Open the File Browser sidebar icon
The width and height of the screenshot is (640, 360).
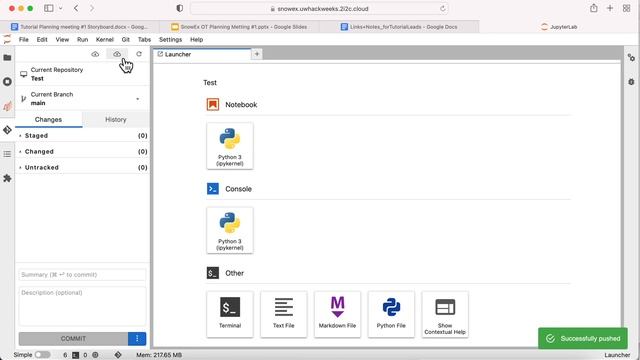tap(7, 58)
